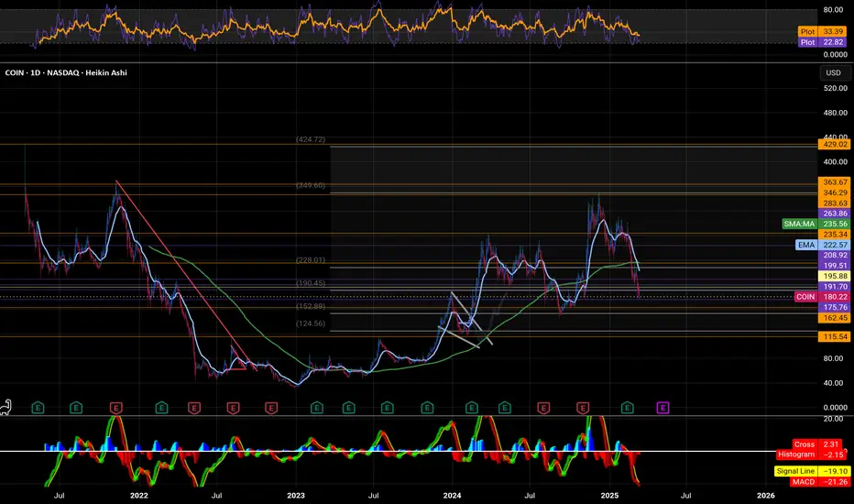Click red earnings E marker just before 2022 label
The width and height of the screenshot is (854, 504).
pyautogui.click(x=116, y=408)
